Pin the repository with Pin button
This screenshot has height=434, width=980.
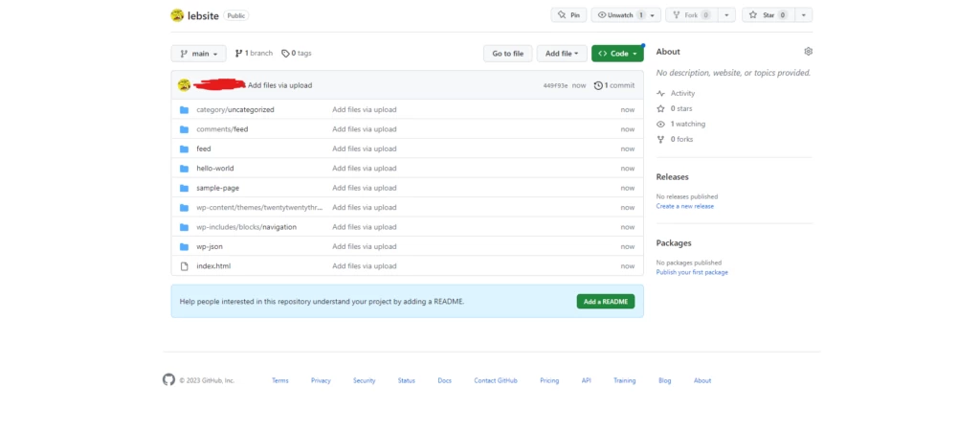click(568, 15)
